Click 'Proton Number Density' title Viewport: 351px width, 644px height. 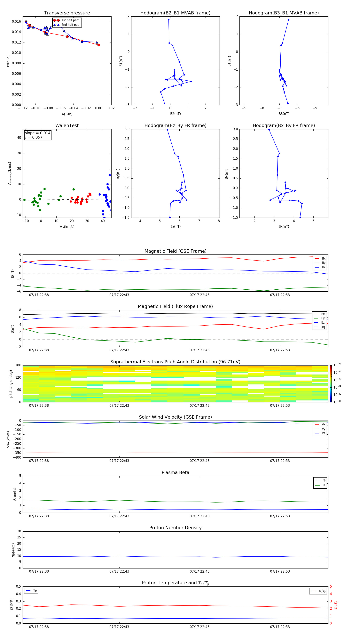[175, 528]
